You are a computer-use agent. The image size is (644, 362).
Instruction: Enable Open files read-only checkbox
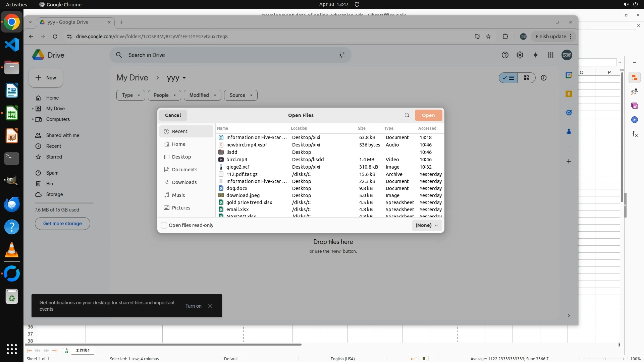click(x=164, y=225)
